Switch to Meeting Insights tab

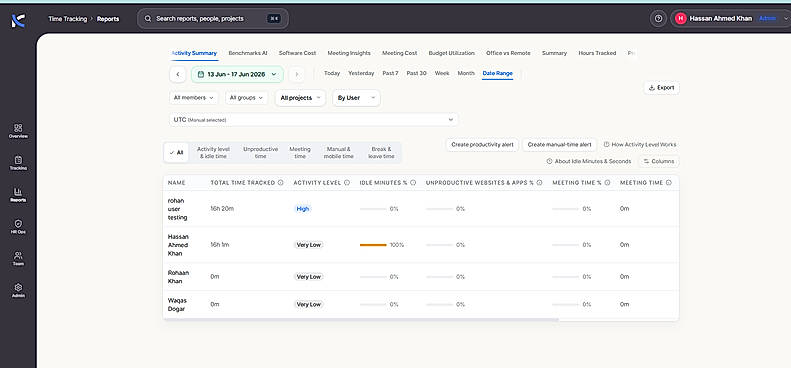349,53
